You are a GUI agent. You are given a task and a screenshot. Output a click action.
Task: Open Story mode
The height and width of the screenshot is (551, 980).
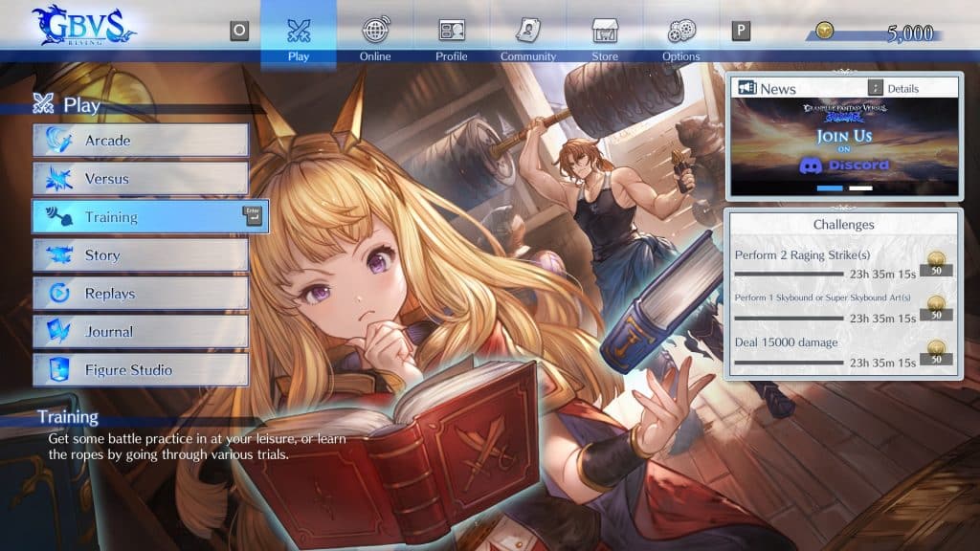[x=142, y=254]
